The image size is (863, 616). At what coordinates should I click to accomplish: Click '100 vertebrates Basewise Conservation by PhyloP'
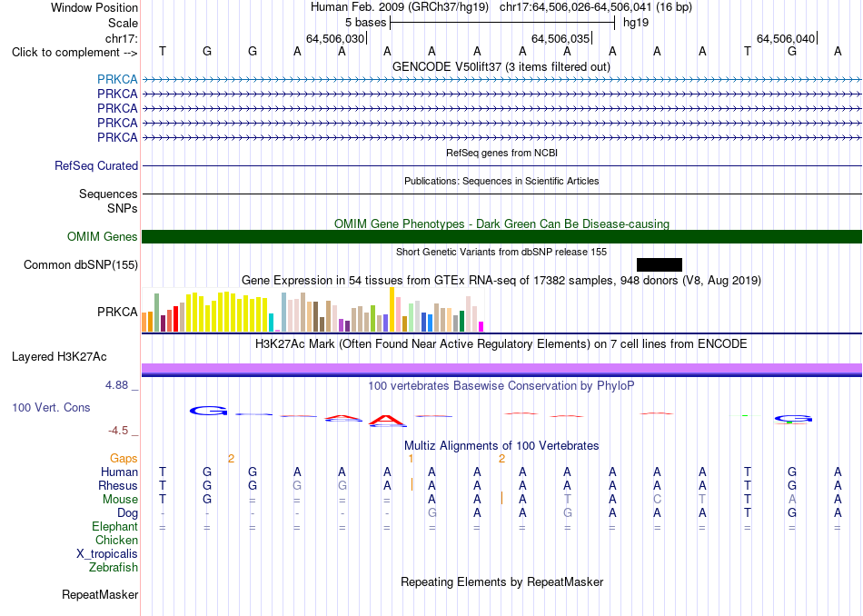501,385
